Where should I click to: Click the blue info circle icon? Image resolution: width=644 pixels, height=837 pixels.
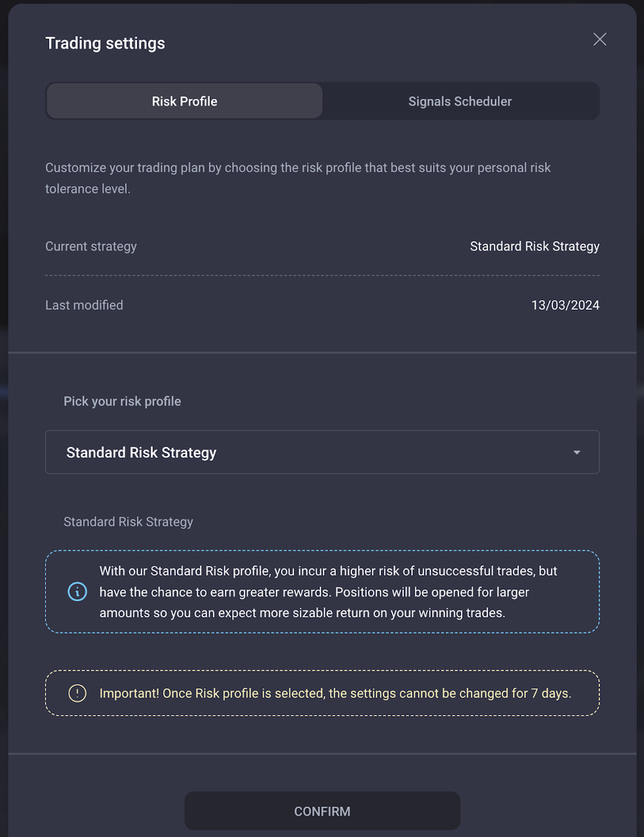77,592
